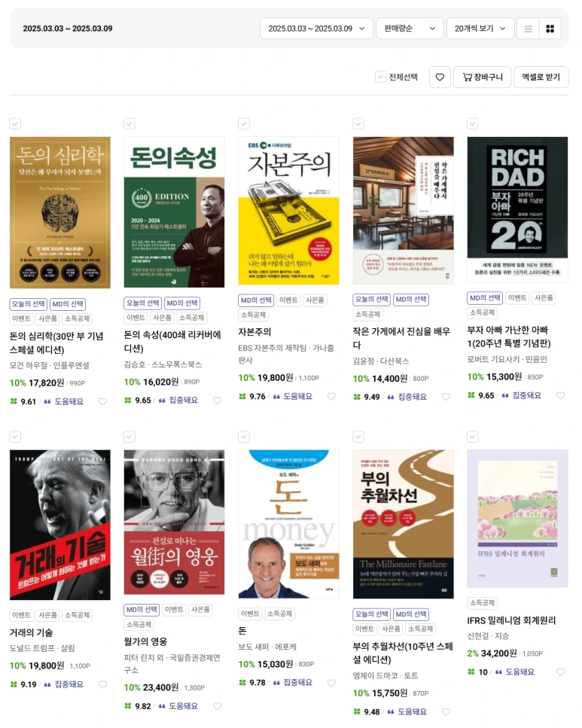Click heart icon for 자본주의 book
The height and width of the screenshot is (728, 582).
coord(331,397)
